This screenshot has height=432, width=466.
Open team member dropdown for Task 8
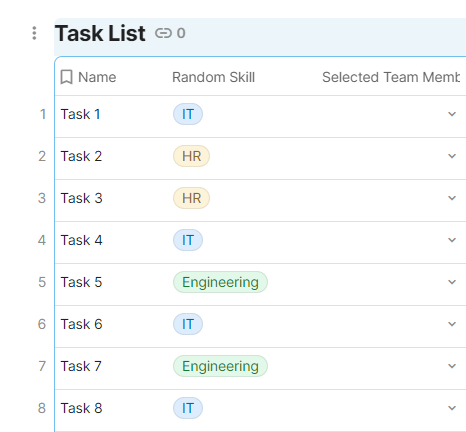click(452, 408)
